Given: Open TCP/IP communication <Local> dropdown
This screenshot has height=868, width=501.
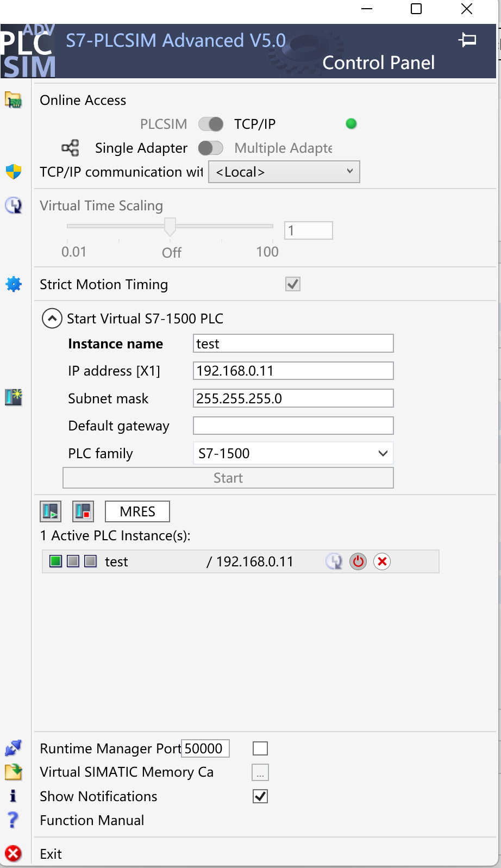Looking at the screenshot, I should [x=284, y=172].
